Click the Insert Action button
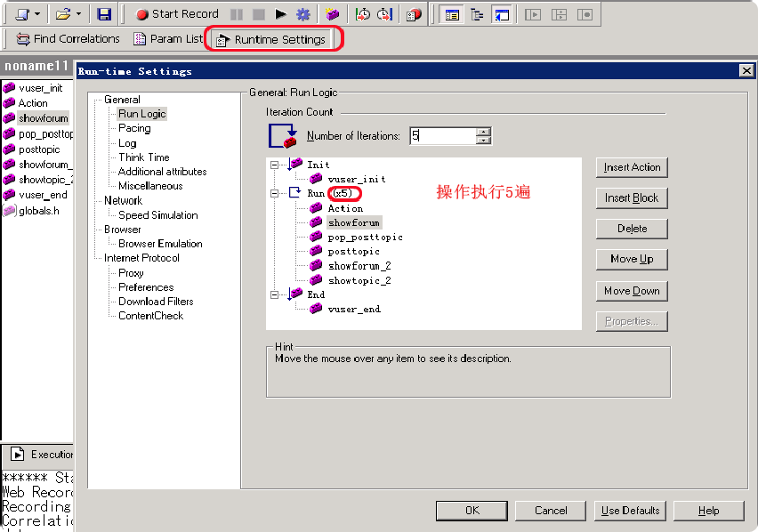 [x=632, y=167]
